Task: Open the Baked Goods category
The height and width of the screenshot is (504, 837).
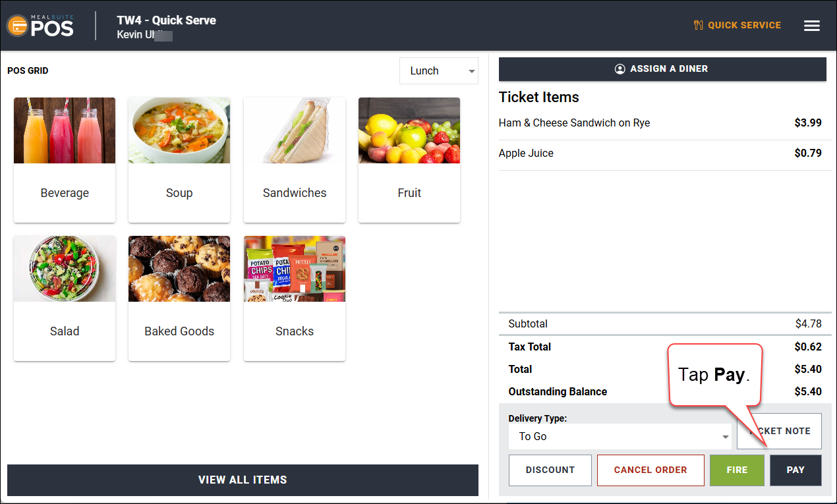Action: (x=179, y=298)
